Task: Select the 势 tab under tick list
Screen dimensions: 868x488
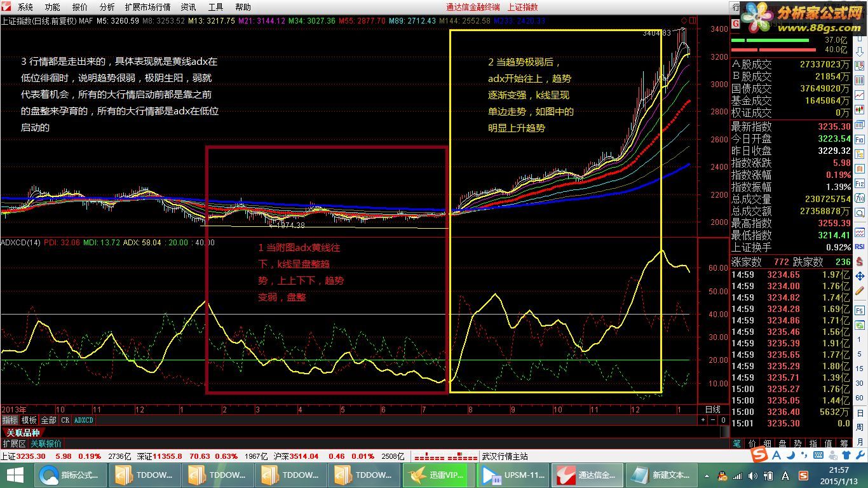Action: pyautogui.click(x=798, y=444)
